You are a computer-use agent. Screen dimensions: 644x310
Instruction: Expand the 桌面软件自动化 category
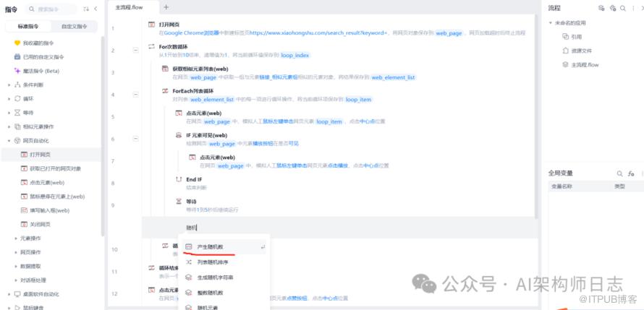pyautogui.click(x=9, y=294)
